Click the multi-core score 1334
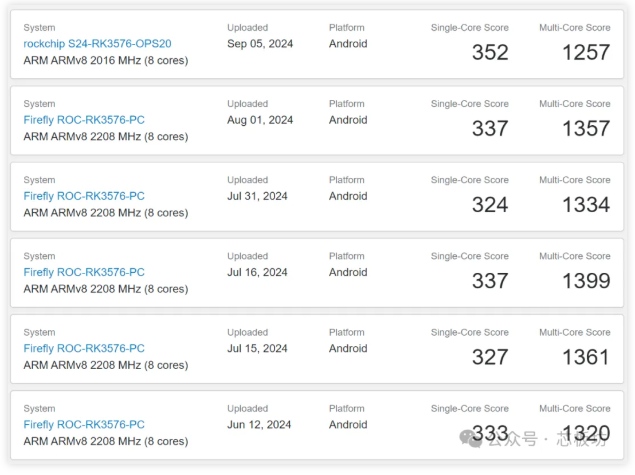 [x=585, y=205]
